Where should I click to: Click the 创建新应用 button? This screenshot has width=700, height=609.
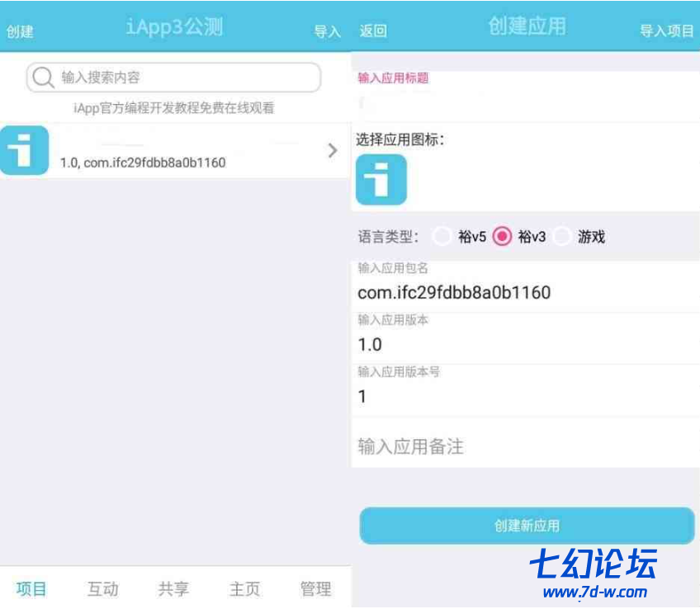click(x=527, y=526)
